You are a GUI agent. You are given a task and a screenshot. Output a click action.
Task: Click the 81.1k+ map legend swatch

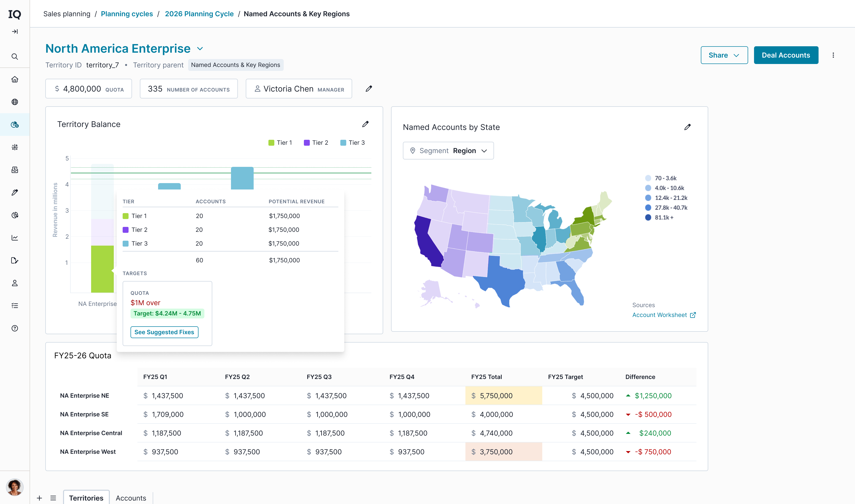coord(648,217)
